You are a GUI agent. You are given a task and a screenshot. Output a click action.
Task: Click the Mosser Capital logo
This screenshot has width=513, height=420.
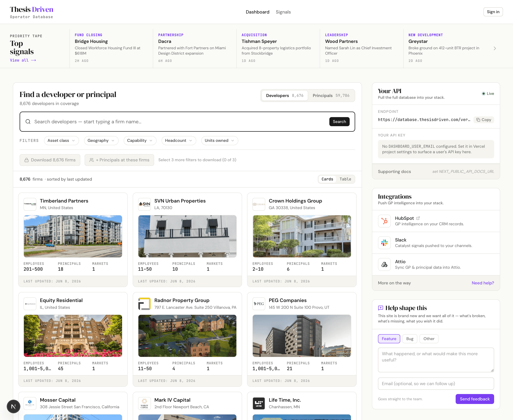30,403
